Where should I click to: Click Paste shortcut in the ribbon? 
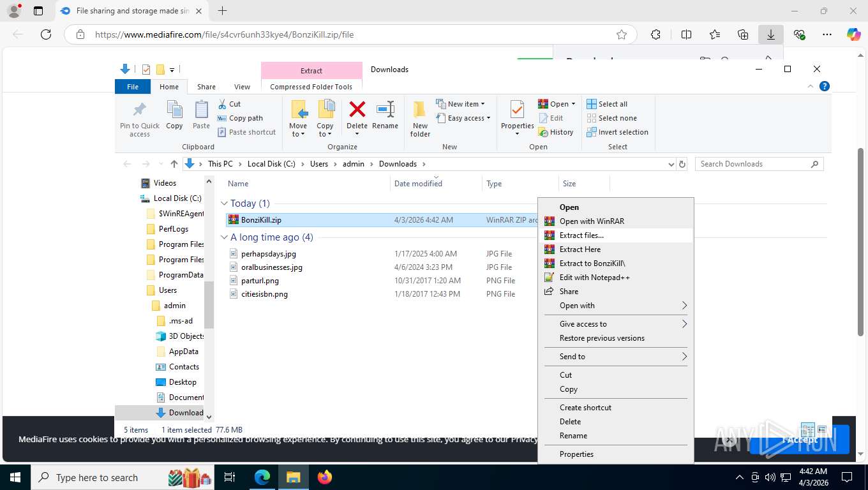(x=246, y=132)
